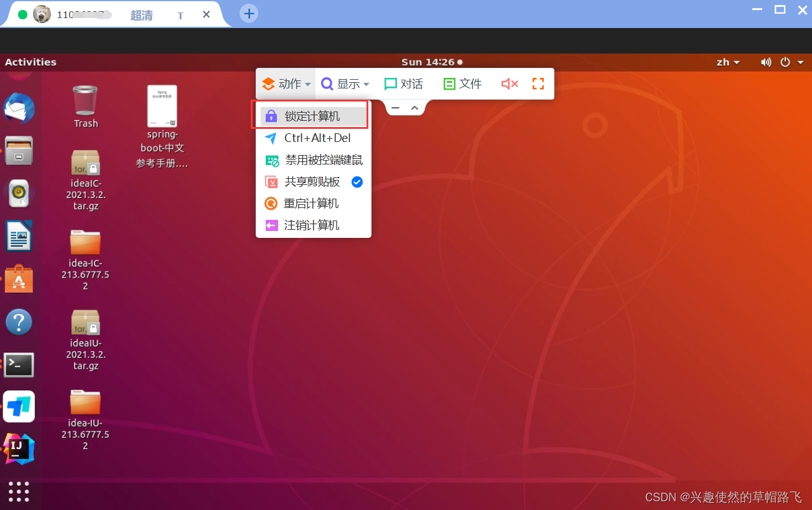Open Ubuntu Software in the dock
This screenshot has width=812, height=510.
point(19,278)
